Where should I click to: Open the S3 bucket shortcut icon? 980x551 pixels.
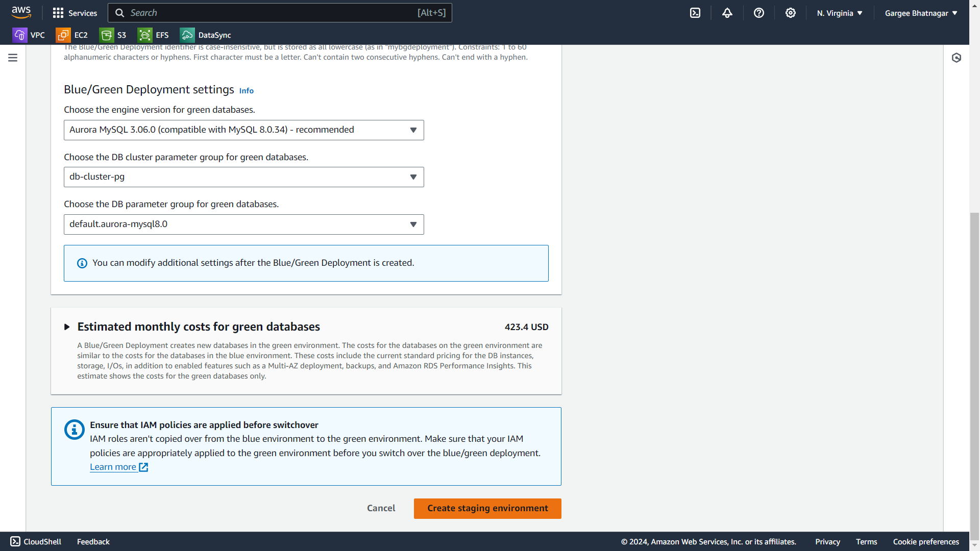(x=107, y=35)
